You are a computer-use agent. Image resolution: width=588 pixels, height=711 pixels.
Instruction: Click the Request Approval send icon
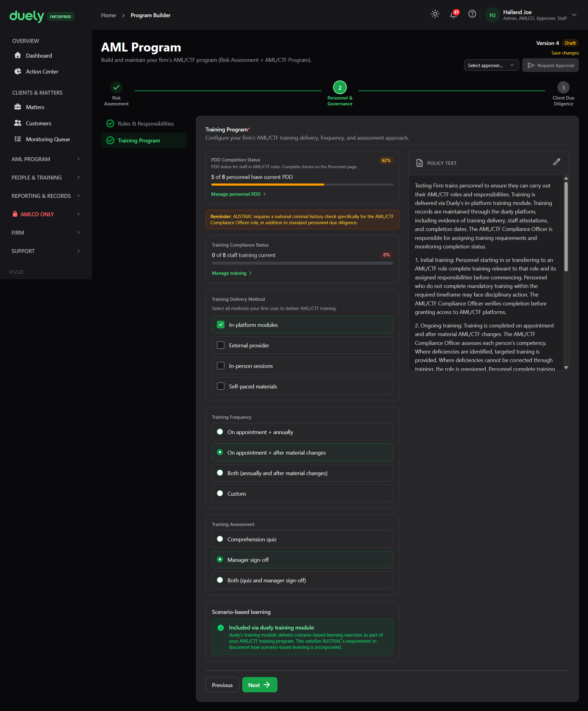[x=531, y=65]
